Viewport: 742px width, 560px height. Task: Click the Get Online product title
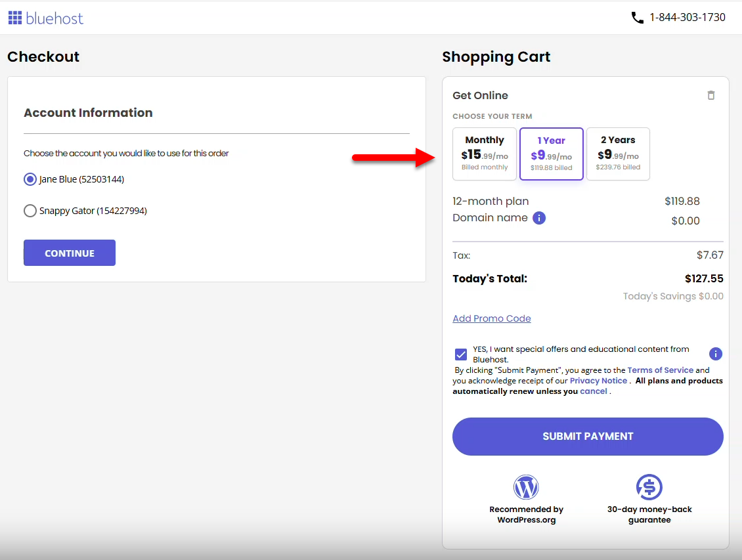tap(480, 96)
